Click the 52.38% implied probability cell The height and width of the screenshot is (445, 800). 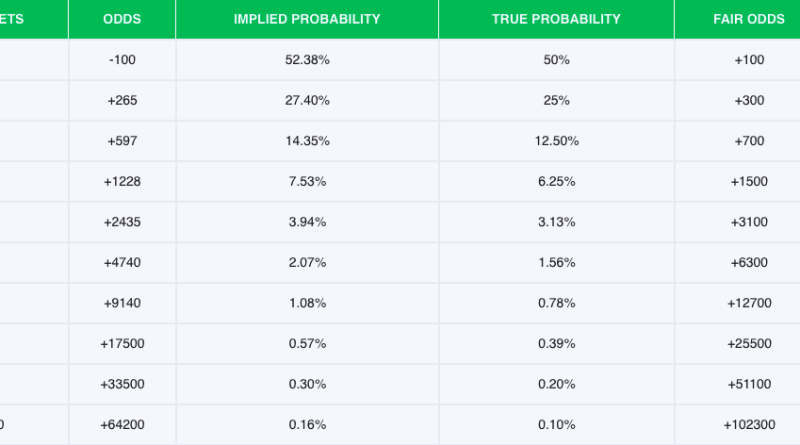[306, 60]
